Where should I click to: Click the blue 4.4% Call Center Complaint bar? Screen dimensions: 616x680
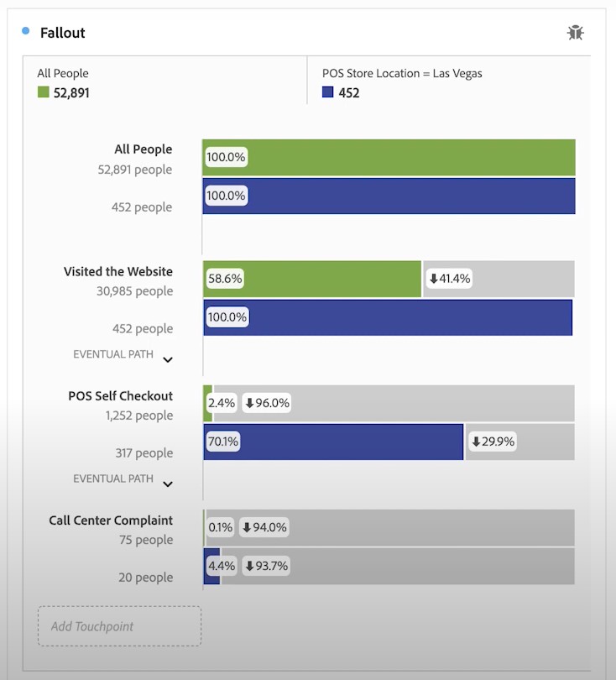[x=211, y=566]
